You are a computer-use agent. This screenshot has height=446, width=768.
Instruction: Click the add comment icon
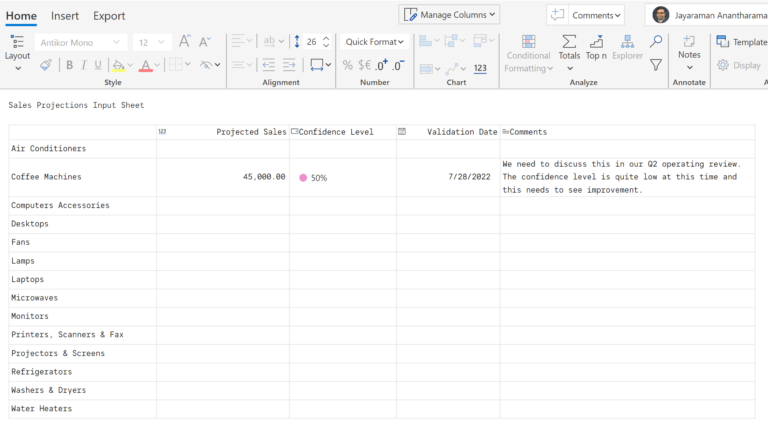click(x=559, y=15)
